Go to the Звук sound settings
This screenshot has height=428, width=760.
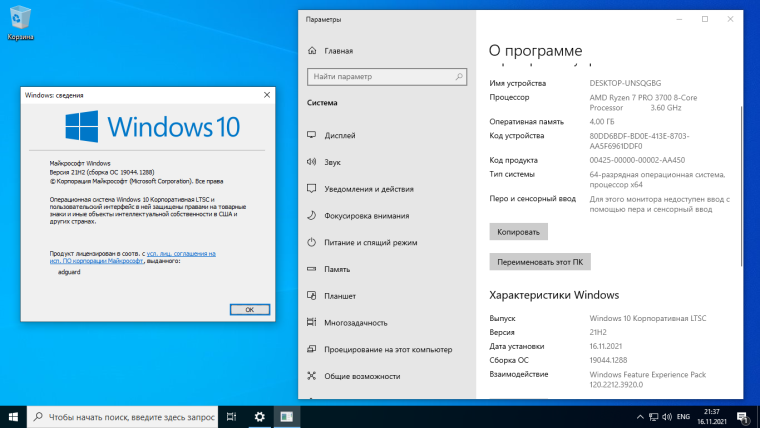pyautogui.click(x=333, y=162)
